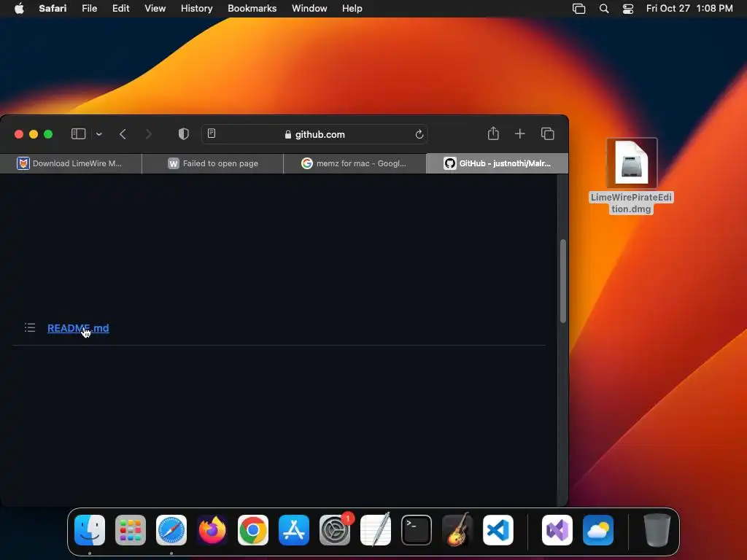Screen dimensions: 747x560
Task: Select LimeWirePirateEdition.dmg desktop file
Action: [x=631, y=176]
